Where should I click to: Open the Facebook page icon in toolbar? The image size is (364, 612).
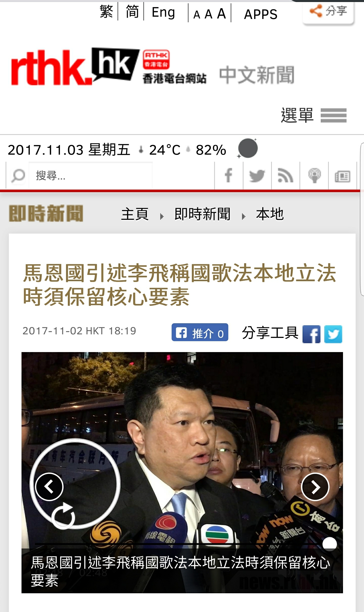point(229,175)
